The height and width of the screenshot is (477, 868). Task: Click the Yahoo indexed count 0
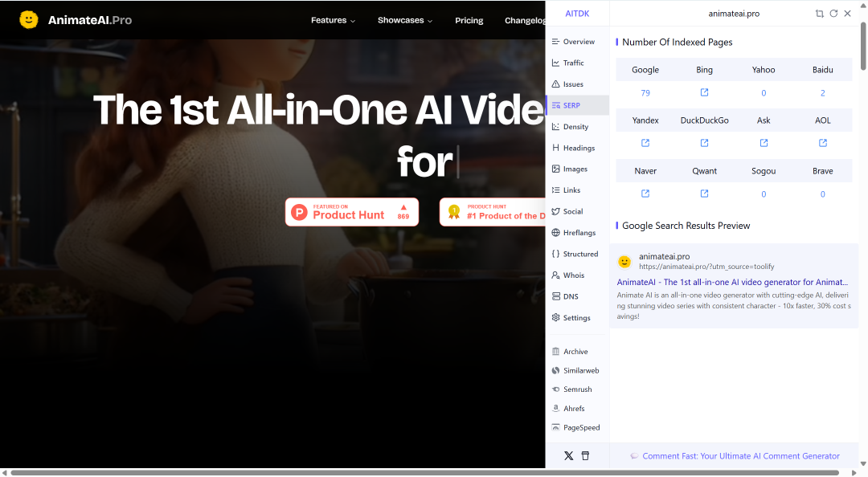764,93
